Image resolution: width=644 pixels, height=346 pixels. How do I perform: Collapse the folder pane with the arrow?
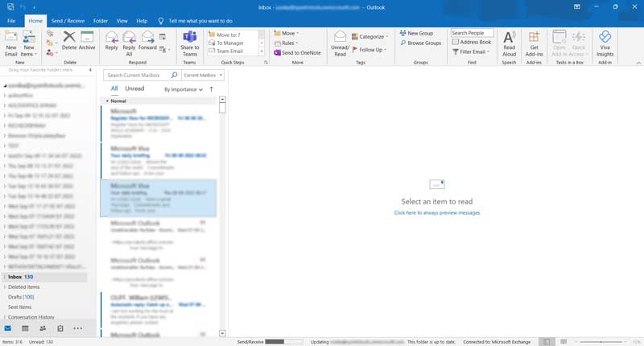[90, 70]
